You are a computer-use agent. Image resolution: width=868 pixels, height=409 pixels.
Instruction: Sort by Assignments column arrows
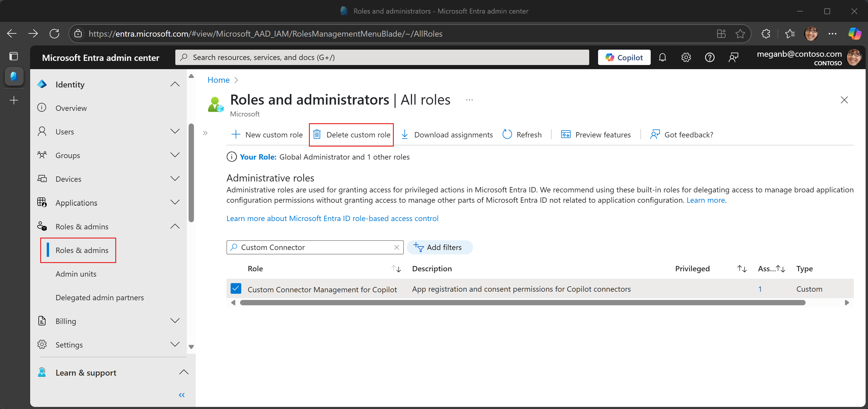click(x=780, y=269)
